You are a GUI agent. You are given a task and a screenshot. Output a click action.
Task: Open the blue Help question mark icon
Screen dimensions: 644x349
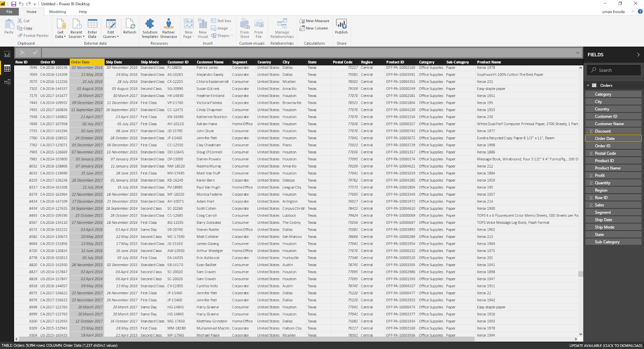tap(640, 12)
